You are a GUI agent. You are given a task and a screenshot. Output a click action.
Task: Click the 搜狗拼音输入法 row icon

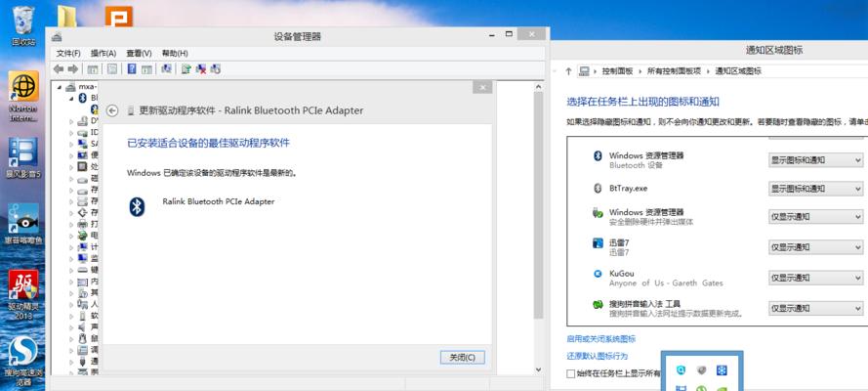point(598,304)
